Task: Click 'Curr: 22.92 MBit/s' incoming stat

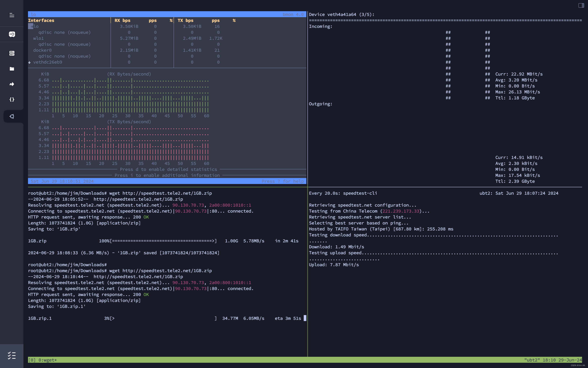Action: (x=519, y=74)
